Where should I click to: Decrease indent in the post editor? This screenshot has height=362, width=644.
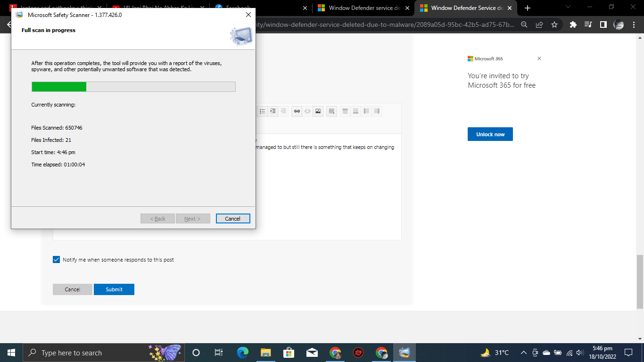283,111
